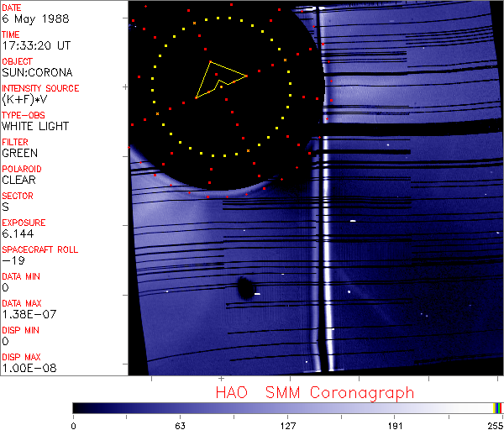Select the exposure value "6.144"
The width and height of the screenshot is (504, 430).
click(17, 233)
